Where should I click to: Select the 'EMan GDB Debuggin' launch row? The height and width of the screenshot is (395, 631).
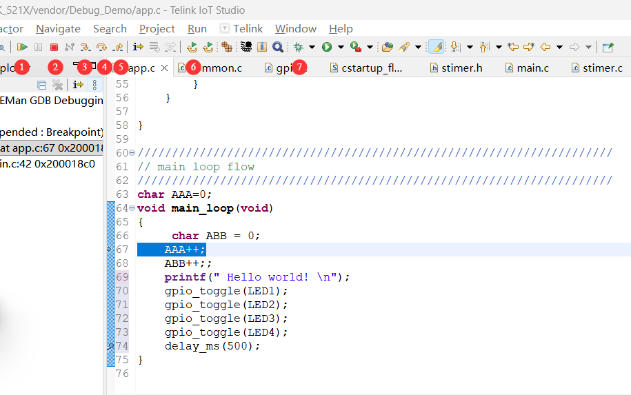click(x=52, y=100)
